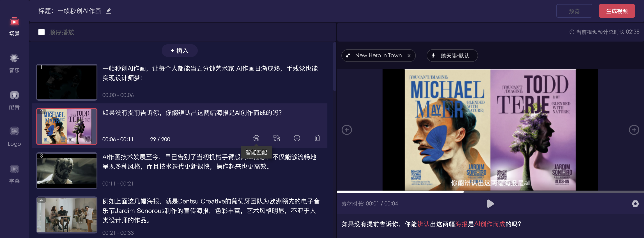Click the 00:21 - 00:33 timestamp
Viewport: 644px width, 238px height.
click(118, 233)
